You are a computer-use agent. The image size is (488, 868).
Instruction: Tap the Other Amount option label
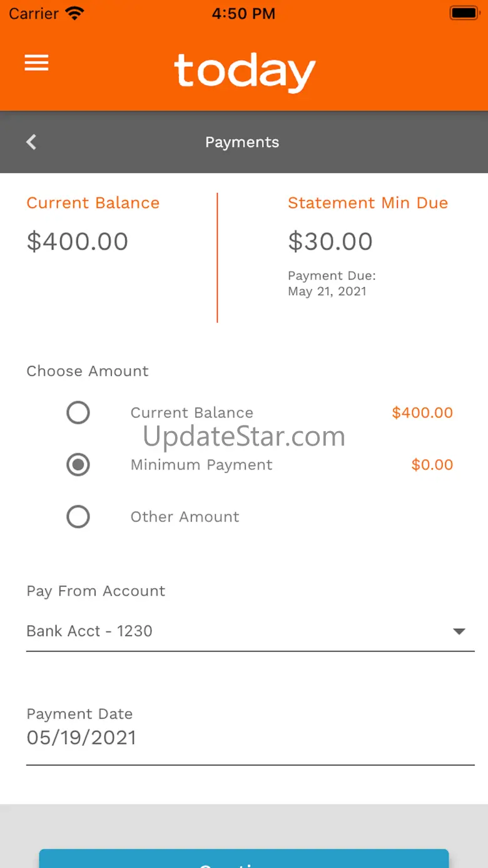[x=185, y=517]
